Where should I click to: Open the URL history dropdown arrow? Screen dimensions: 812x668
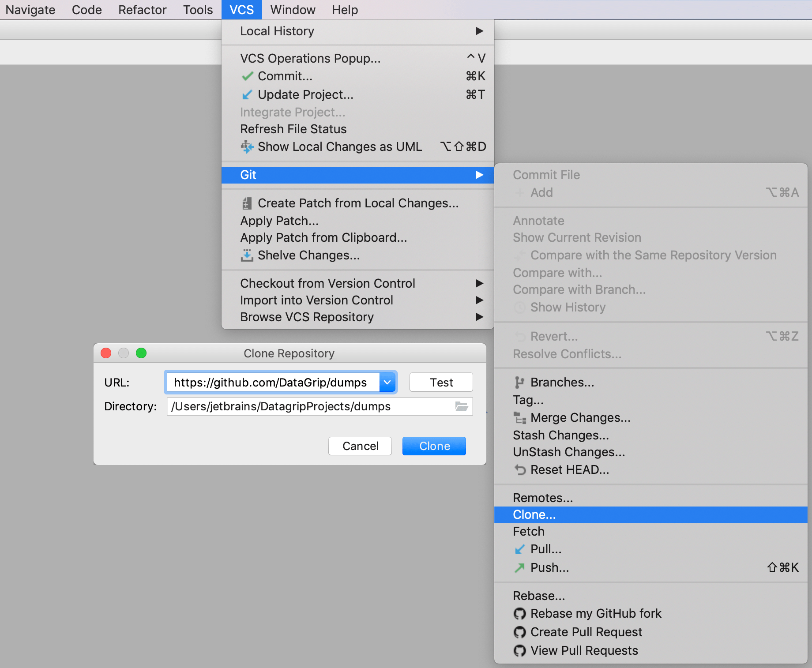[387, 382]
